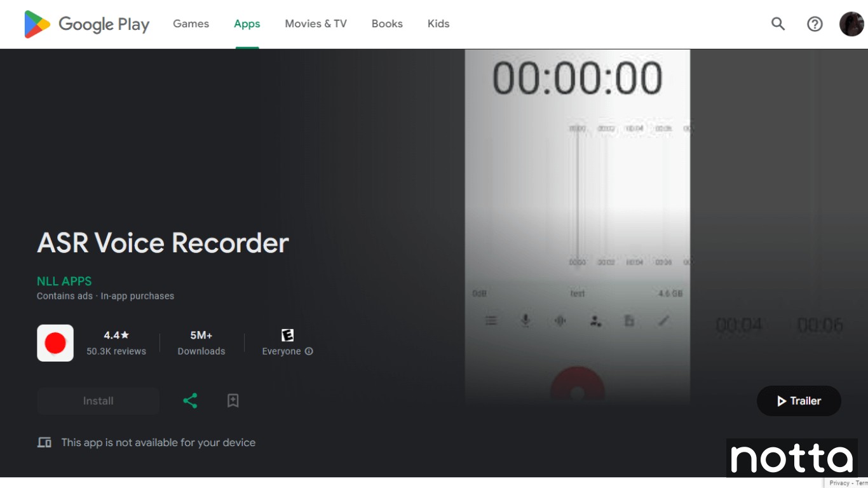The image size is (868, 488).
Task: Open the help question mark icon
Action: tap(815, 24)
